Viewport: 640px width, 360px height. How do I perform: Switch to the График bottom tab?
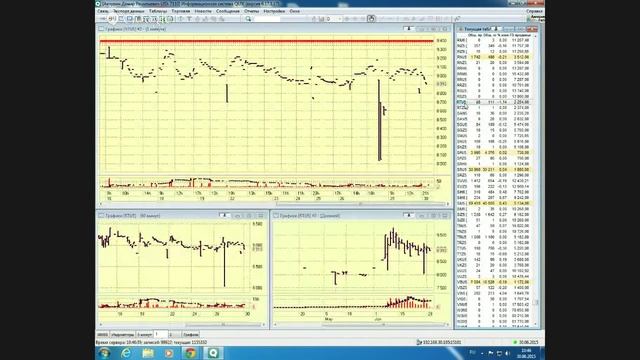click(x=191, y=335)
